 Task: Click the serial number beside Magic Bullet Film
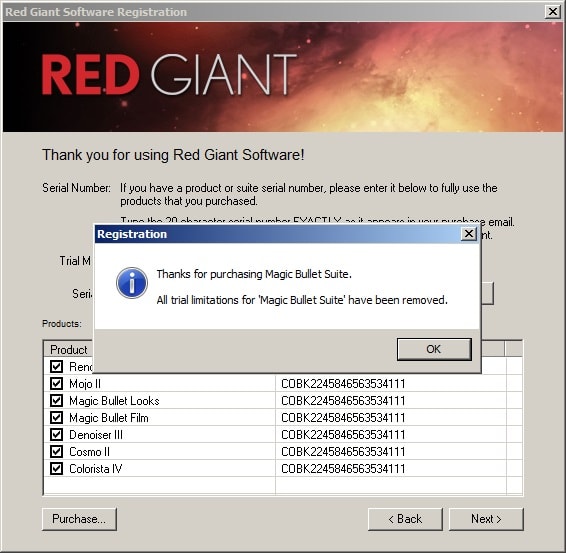click(x=343, y=418)
